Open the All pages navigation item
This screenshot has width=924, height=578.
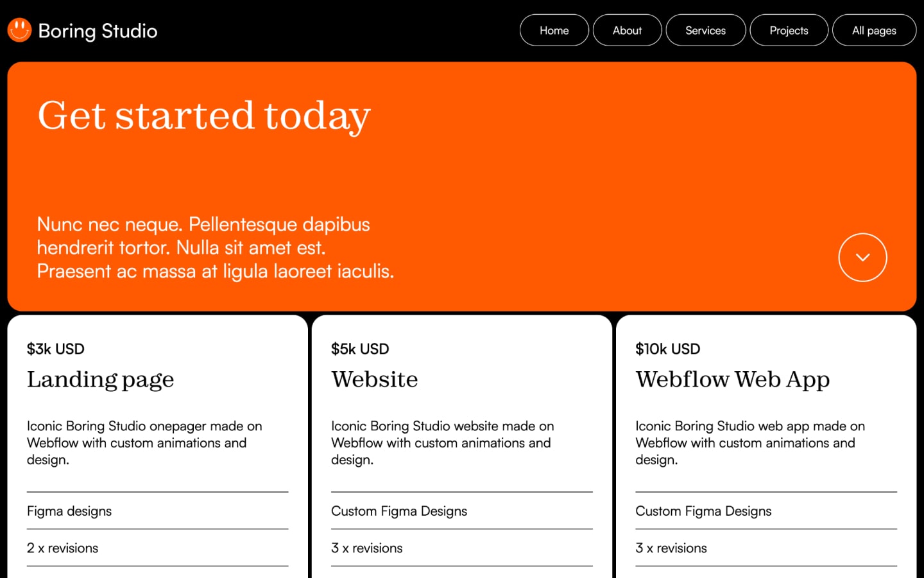(874, 30)
